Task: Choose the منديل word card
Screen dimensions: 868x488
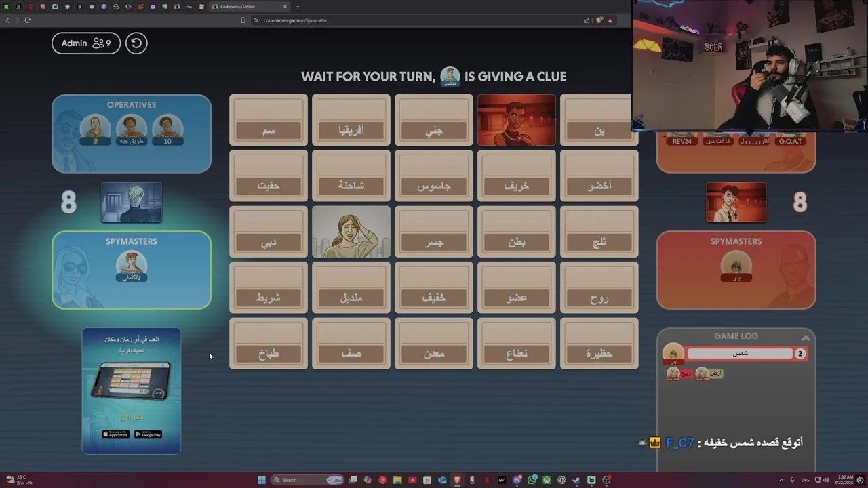Action: [351, 287]
